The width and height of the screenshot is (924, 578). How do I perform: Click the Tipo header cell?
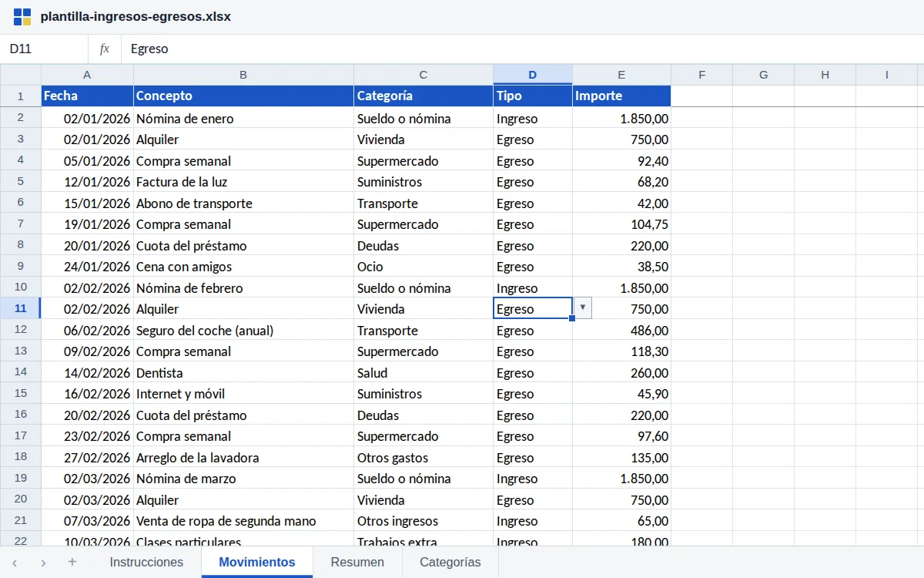pos(533,96)
